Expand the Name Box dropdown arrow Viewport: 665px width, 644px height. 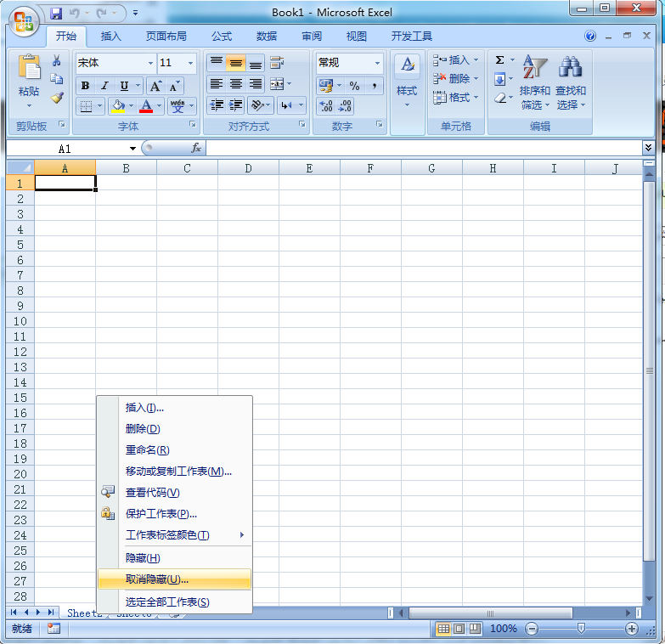click(x=132, y=149)
